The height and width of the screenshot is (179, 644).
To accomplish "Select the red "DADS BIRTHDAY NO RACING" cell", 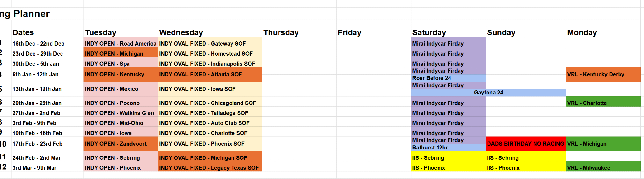I will [526, 144].
